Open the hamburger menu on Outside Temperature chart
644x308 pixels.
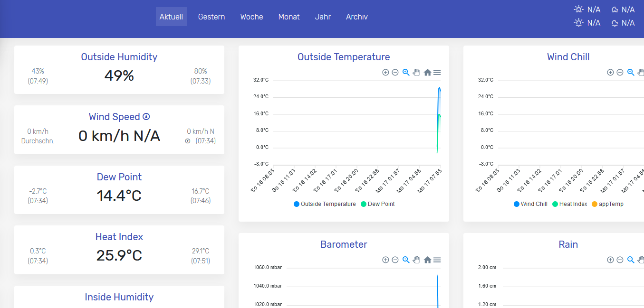click(437, 72)
